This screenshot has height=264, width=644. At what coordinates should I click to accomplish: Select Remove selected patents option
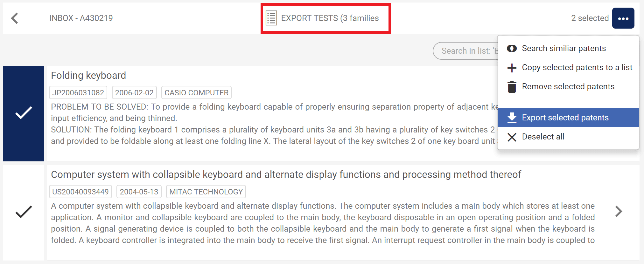pyautogui.click(x=568, y=86)
